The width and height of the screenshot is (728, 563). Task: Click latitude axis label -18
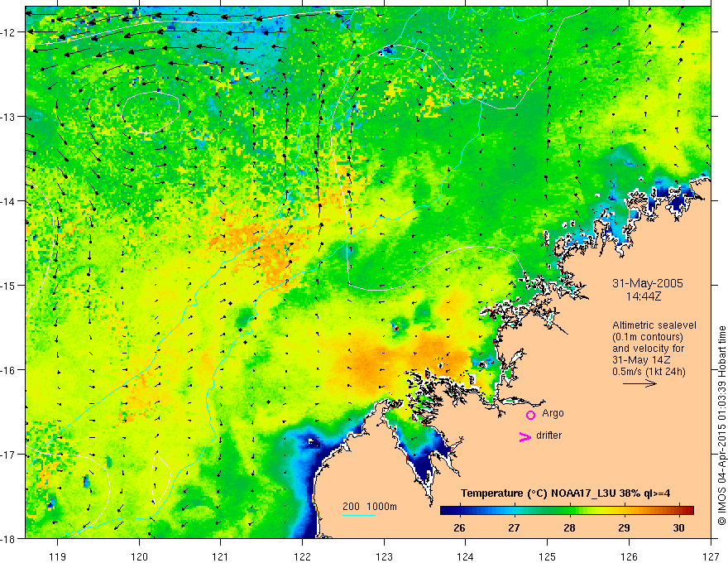pos(9,538)
